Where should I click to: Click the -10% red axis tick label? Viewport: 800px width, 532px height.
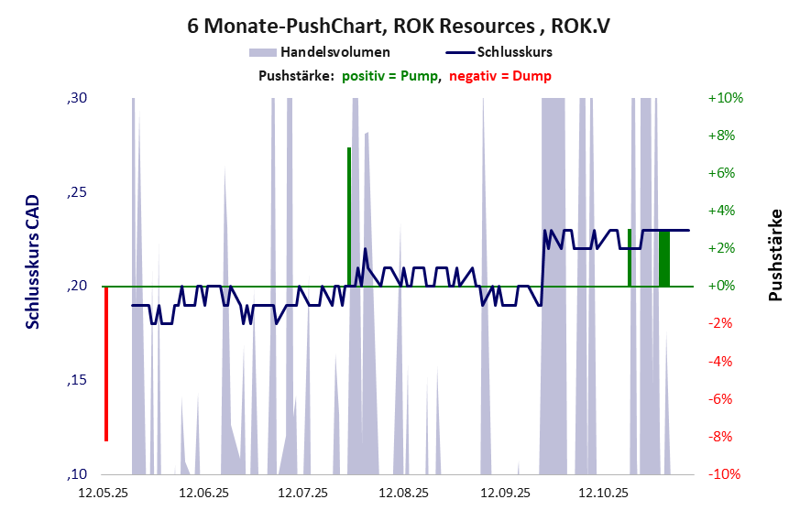pyautogui.click(x=725, y=474)
